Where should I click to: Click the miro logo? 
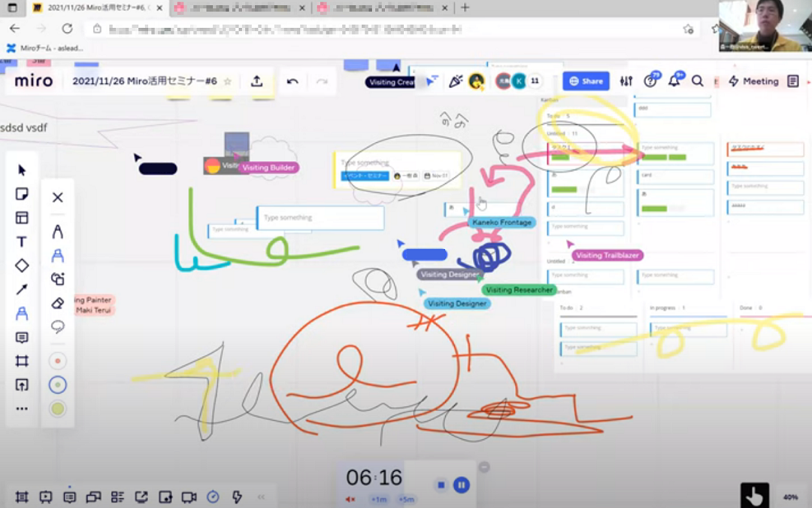(x=34, y=81)
